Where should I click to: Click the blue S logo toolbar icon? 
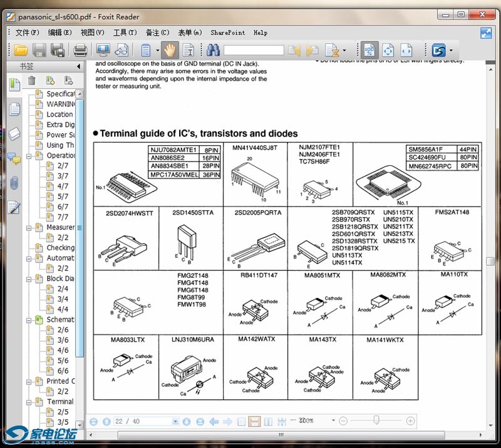pos(438,50)
